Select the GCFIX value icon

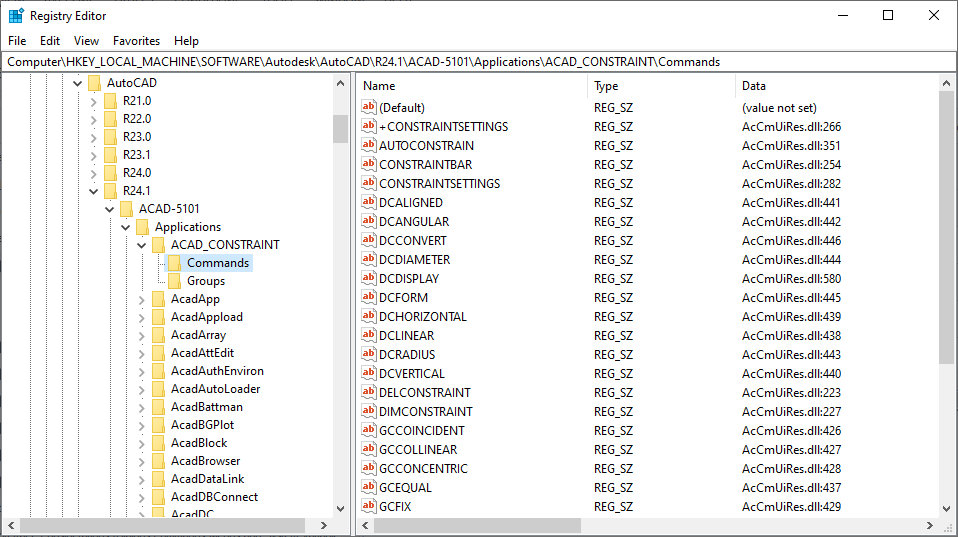[368, 506]
